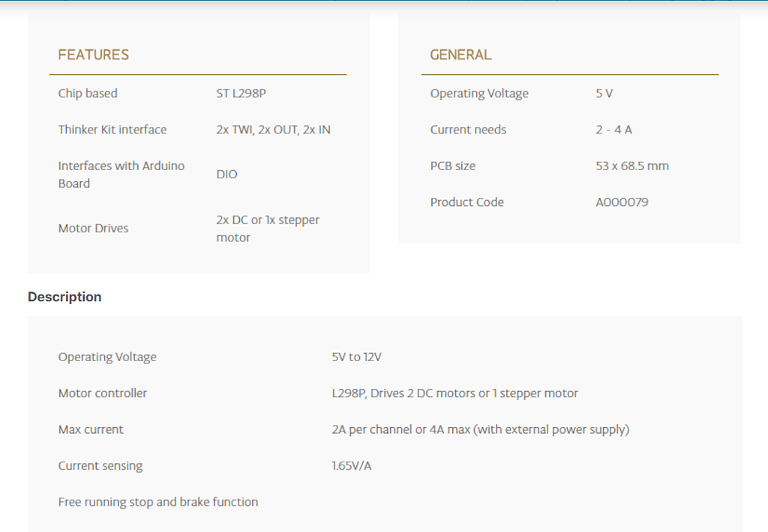This screenshot has width=768, height=532.
Task: Click the Free running stop and brake function line
Action: tap(157, 502)
